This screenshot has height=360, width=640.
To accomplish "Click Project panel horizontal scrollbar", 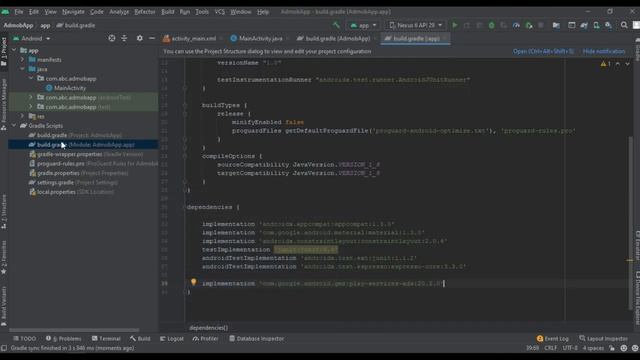I will coord(74,330).
